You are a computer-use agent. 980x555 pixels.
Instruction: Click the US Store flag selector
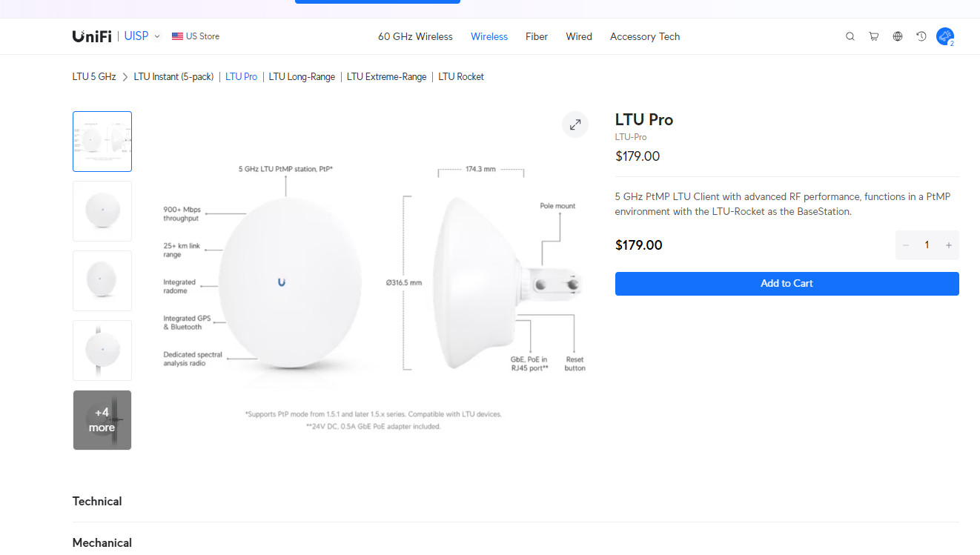pyautogui.click(x=196, y=36)
